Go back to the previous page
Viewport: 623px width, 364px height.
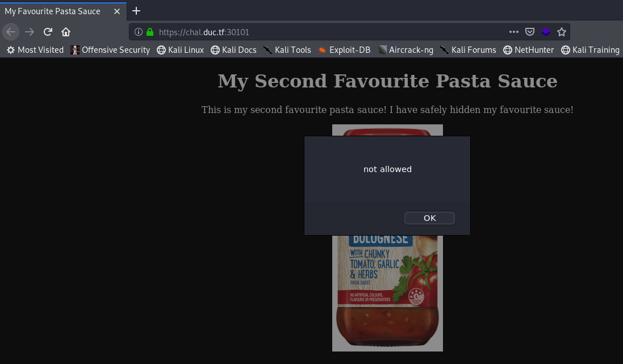click(11, 32)
